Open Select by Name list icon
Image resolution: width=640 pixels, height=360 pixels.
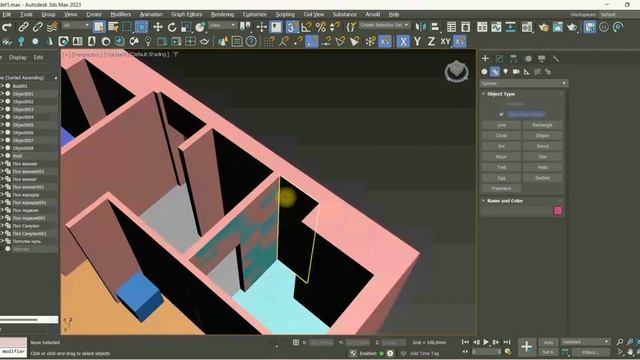click(113, 27)
